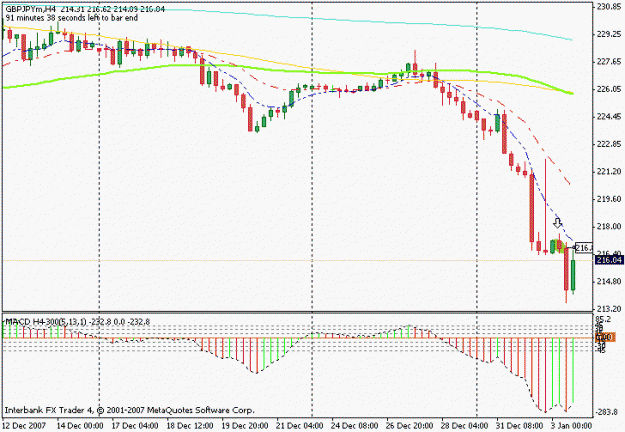
Task: Click the 28 Dec 04:00 time label
Action: pyautogui.click(x=464, y=426)
